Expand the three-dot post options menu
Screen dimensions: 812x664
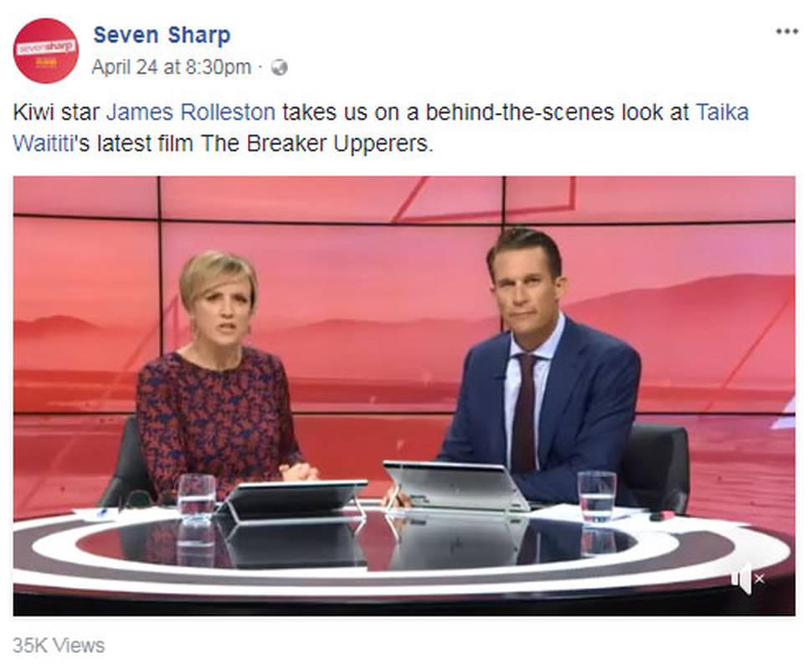tap(787, 32)
